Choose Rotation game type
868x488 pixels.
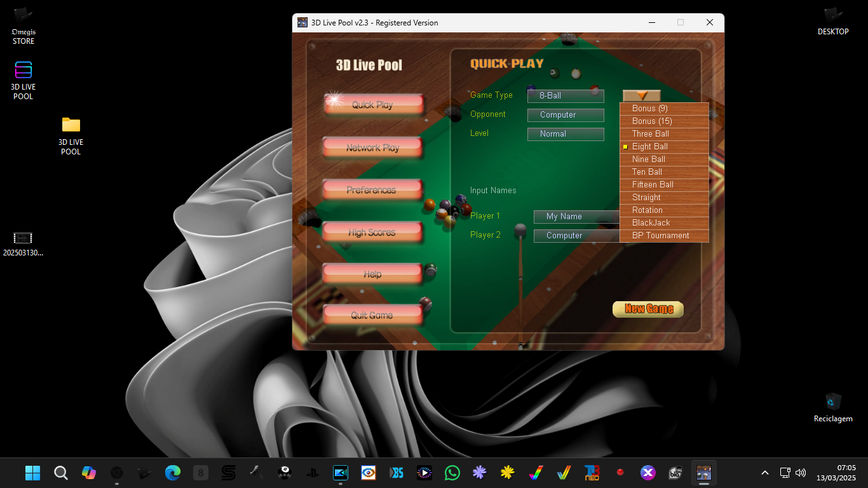coord(664,210)
